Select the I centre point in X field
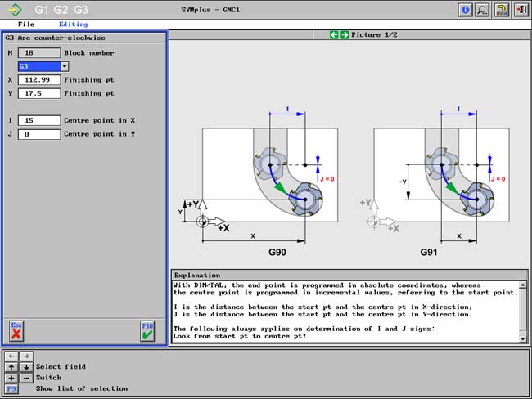532x399 pixels. tap(38, 120)
